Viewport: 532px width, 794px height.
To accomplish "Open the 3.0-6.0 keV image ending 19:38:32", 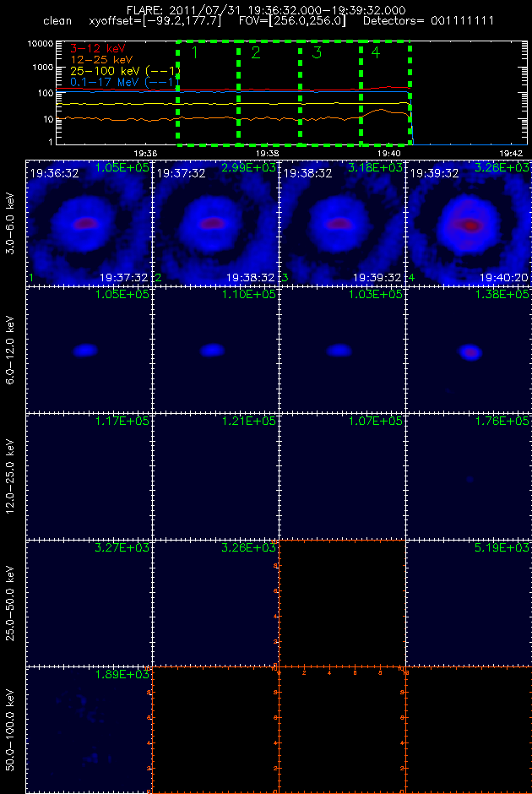I will (214, 223).
